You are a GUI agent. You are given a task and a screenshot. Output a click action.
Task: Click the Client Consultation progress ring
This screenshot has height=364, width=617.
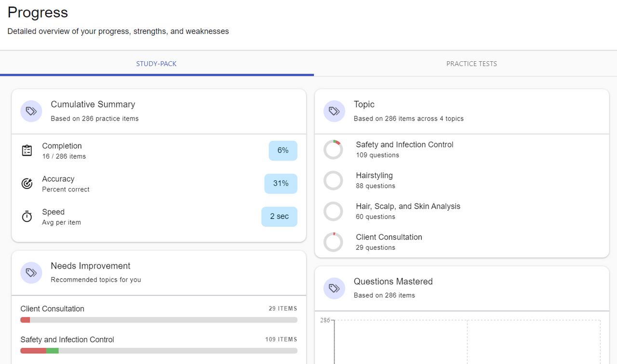[333, 242]
